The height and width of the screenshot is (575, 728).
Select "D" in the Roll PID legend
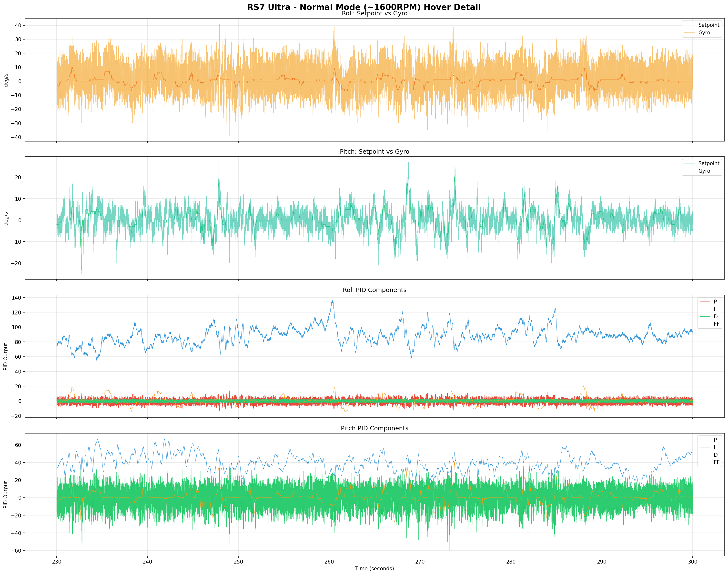(x=716, y=316)
